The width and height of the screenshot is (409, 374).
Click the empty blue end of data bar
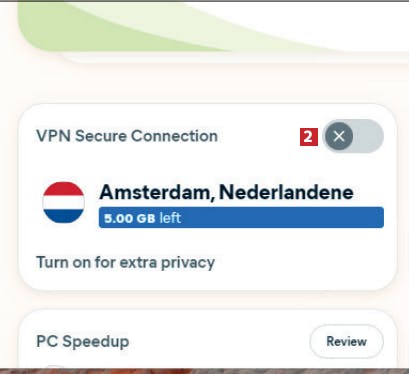tap(283, 218)
